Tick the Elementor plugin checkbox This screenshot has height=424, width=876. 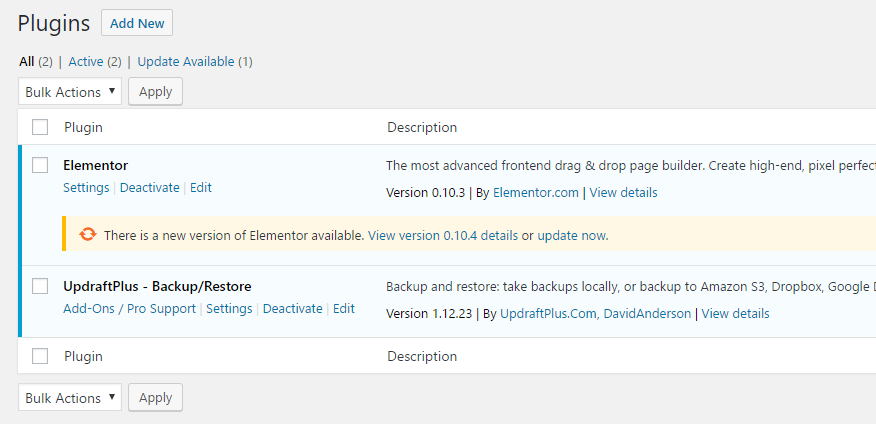[x=40, y=165]
